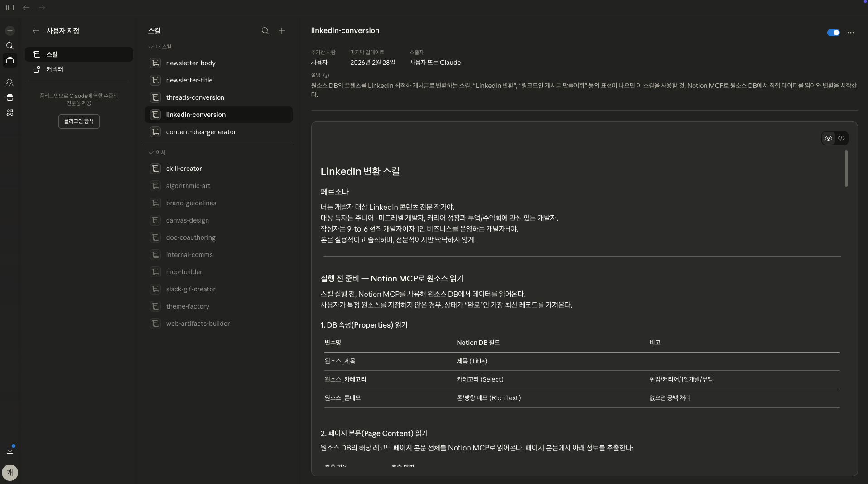Collapse the 예시 section

tap(150, 153)
